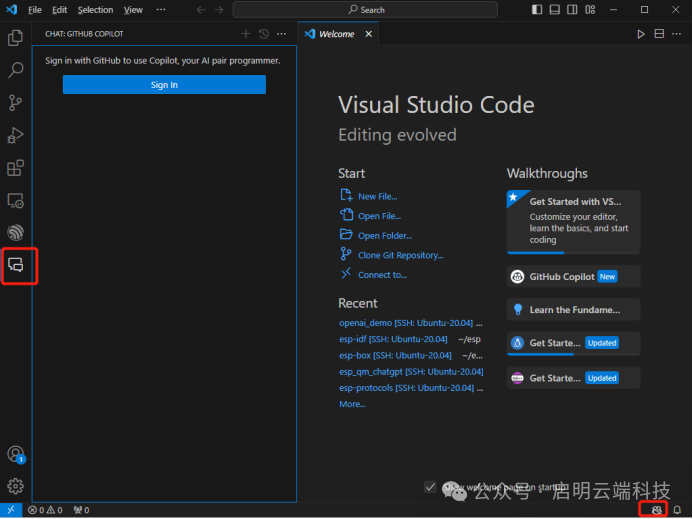Open the Run and Debug view
Viewport: 693px width, 519px height.
(x=16, y=135)
